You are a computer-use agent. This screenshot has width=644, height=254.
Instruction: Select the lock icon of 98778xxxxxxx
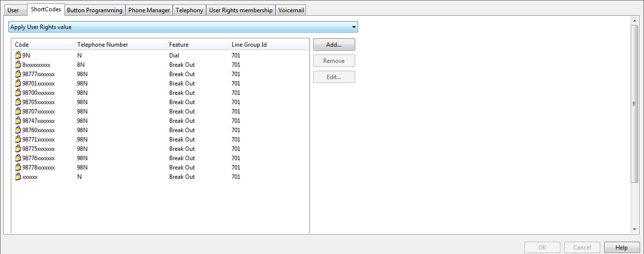(18, 167)
